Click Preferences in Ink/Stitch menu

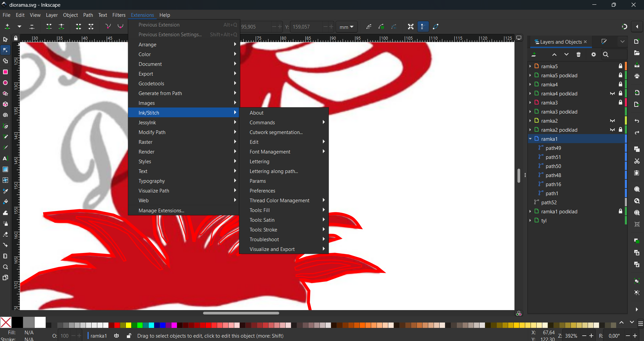pos(284,190)
